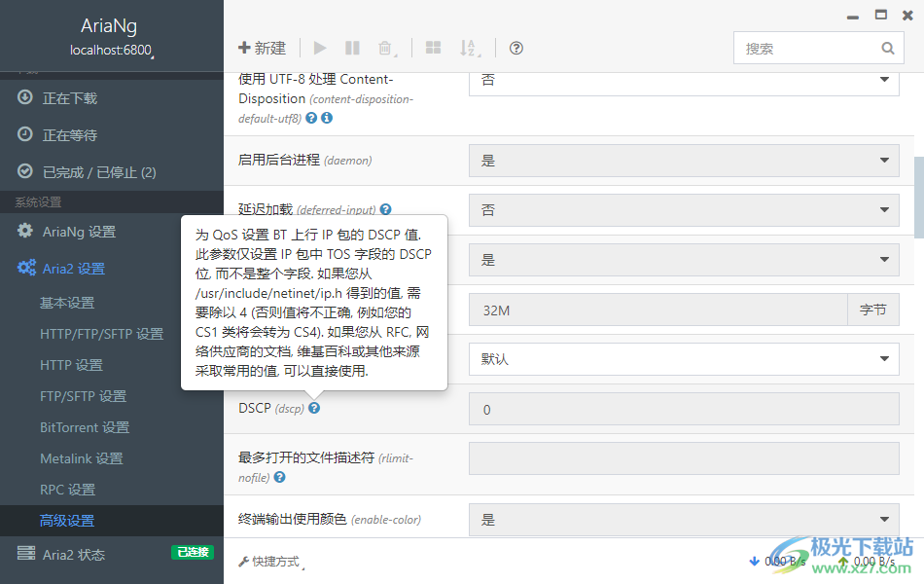Go to FTP/SFTP 设置
924x584 pixels.
click(83, 396)
